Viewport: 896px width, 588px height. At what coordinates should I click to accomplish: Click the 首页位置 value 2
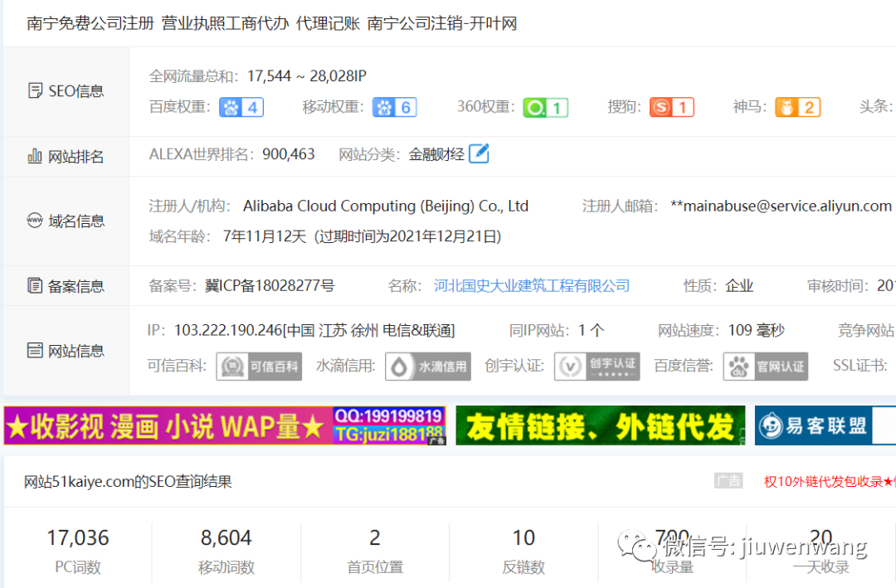375,537
